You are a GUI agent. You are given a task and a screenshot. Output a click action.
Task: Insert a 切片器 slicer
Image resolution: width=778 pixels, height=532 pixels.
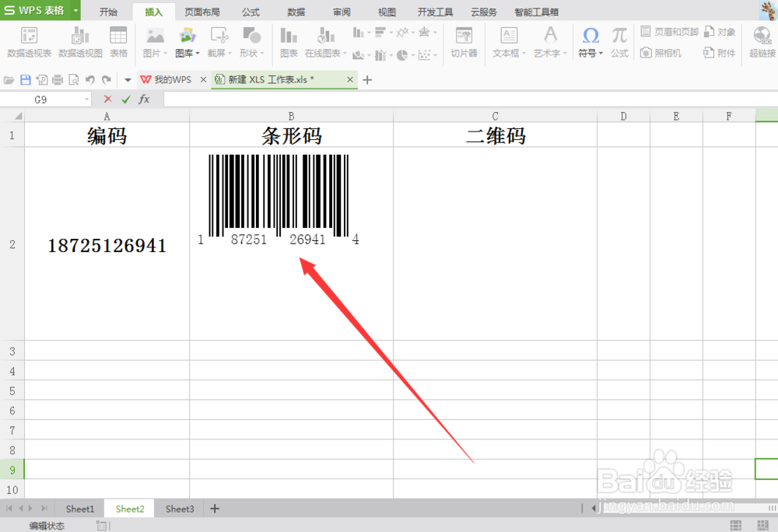[464, 42]
